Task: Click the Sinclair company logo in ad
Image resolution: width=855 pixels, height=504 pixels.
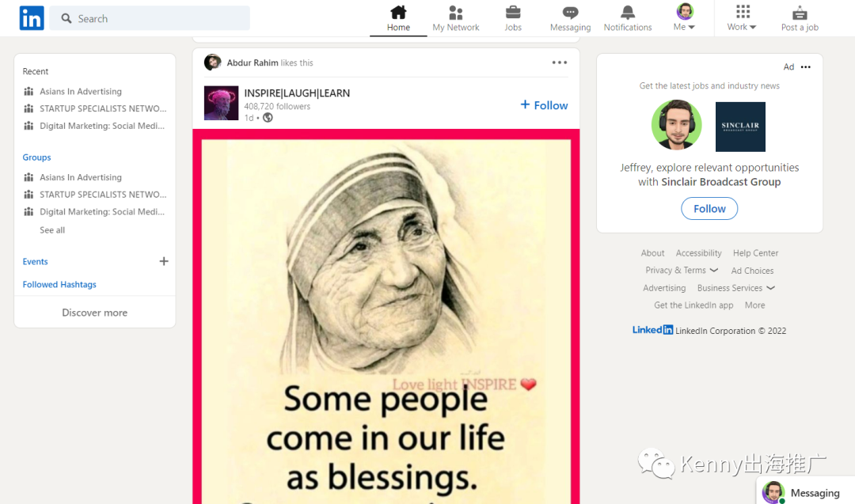Action: [740, 127]
